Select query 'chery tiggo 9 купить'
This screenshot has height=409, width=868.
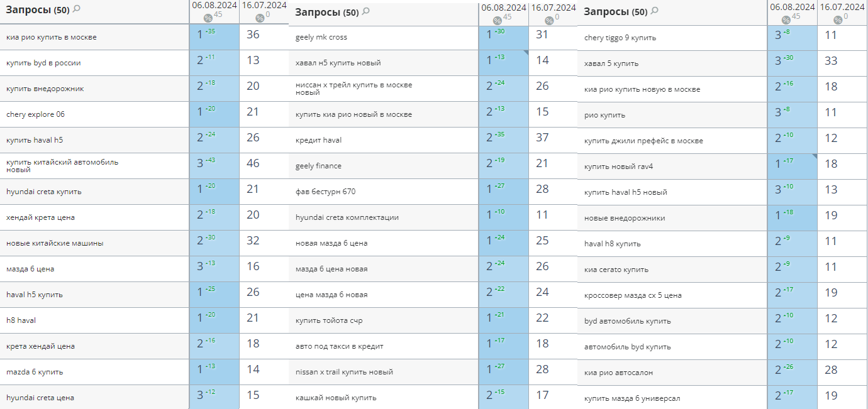pyautogui.click(x=620, y=38)
